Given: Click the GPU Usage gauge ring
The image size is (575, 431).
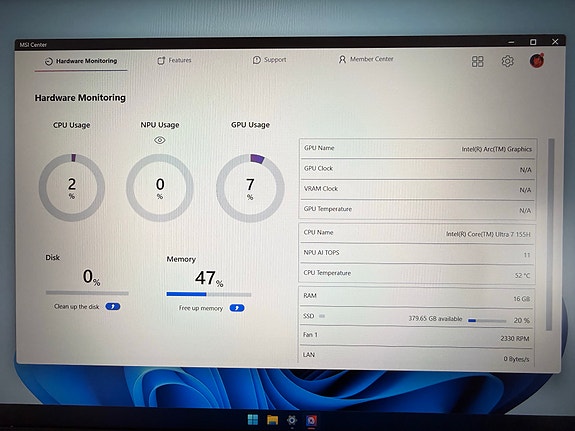Looking at the screenshot, I should (250, 188).
